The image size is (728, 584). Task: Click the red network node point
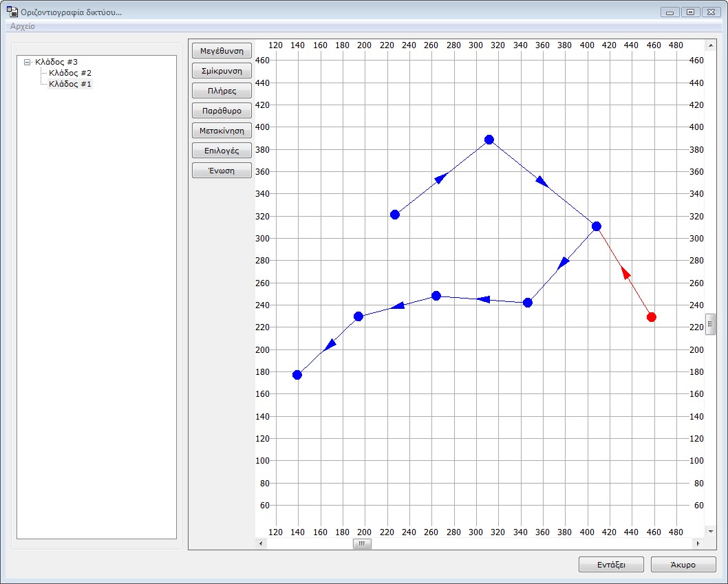(x=651, y=317)
